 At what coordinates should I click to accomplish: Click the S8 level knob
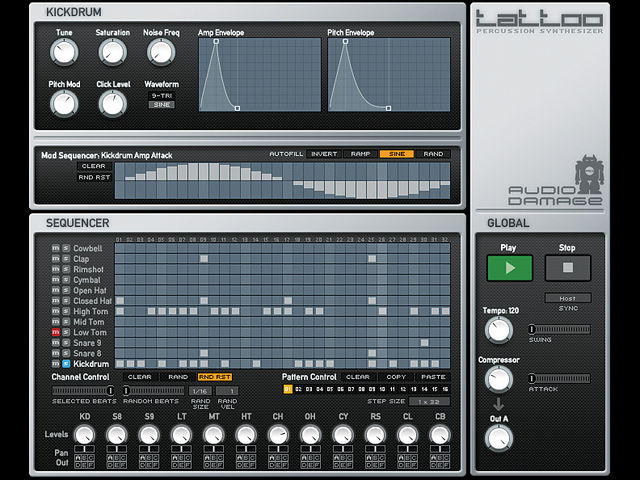coord(117,435)
